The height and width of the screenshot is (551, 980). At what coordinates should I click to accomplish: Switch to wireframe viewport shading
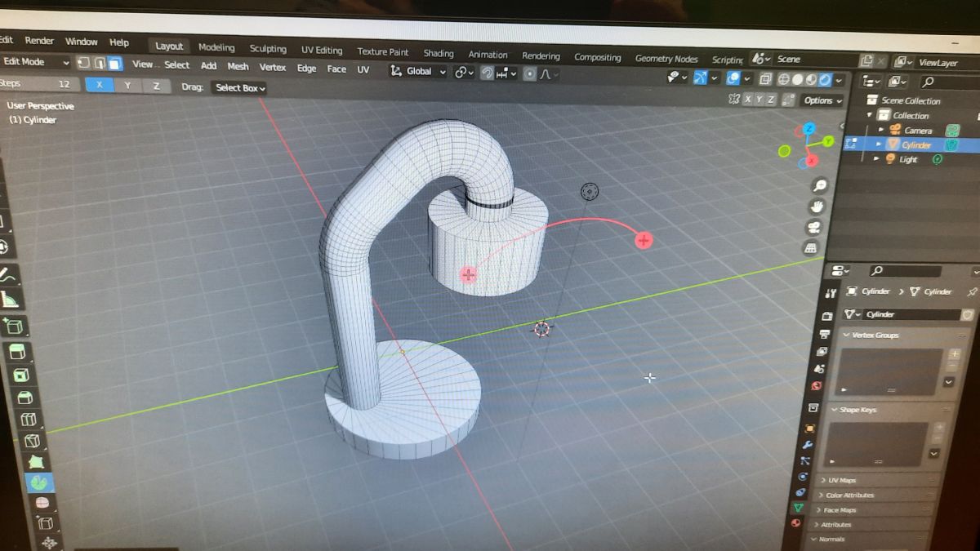point(784,79)
